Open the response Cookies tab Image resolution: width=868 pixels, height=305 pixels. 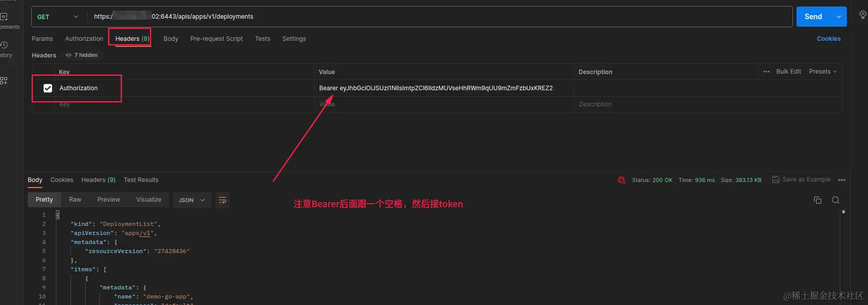tap(62, 180)
